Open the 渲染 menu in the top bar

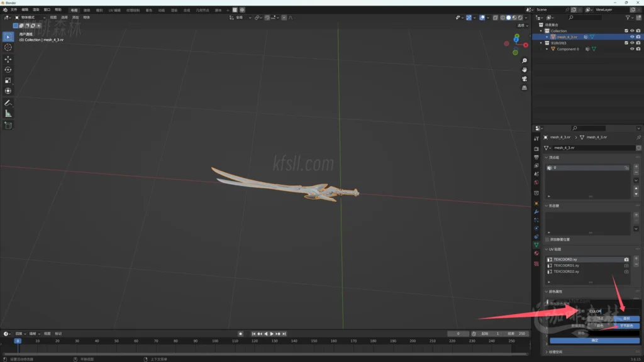click(35, 9)
